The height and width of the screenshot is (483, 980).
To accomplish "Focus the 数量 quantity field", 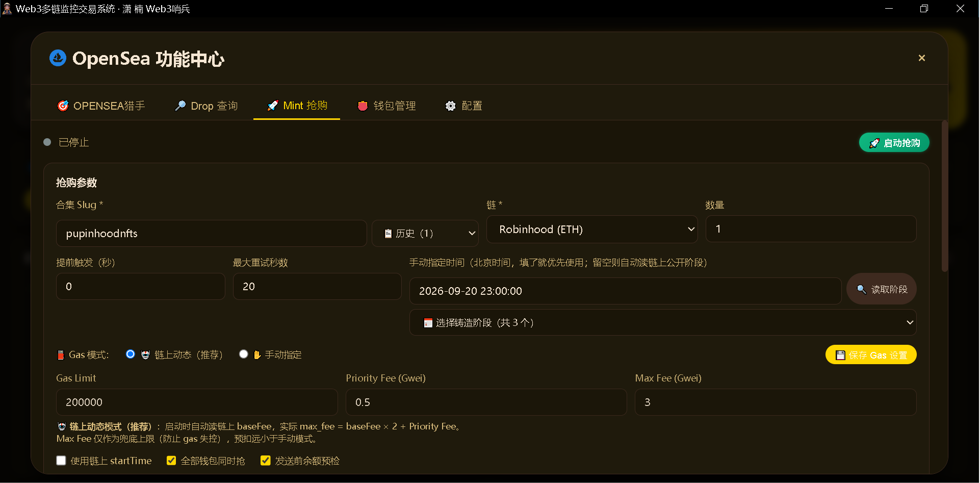I will tap(811, 229).
